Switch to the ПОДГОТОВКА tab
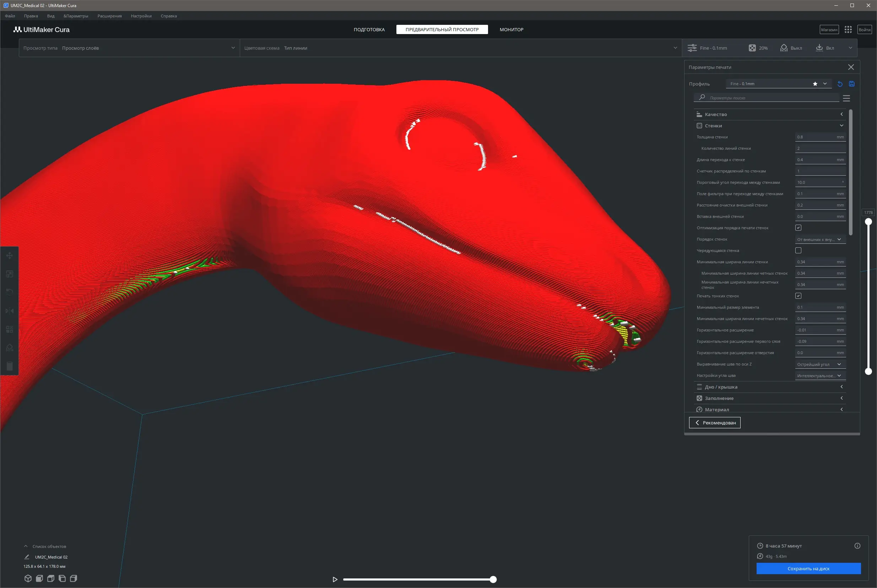The width and height of the screenshot is (877, 588). (369, 29)
